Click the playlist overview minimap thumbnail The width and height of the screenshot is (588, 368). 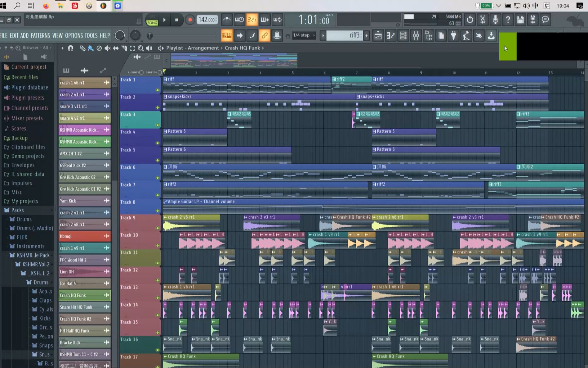(234, 60)
